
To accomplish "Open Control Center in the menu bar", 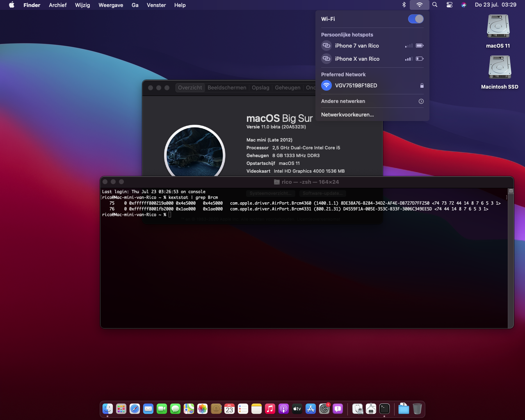I will click(450, 5).
